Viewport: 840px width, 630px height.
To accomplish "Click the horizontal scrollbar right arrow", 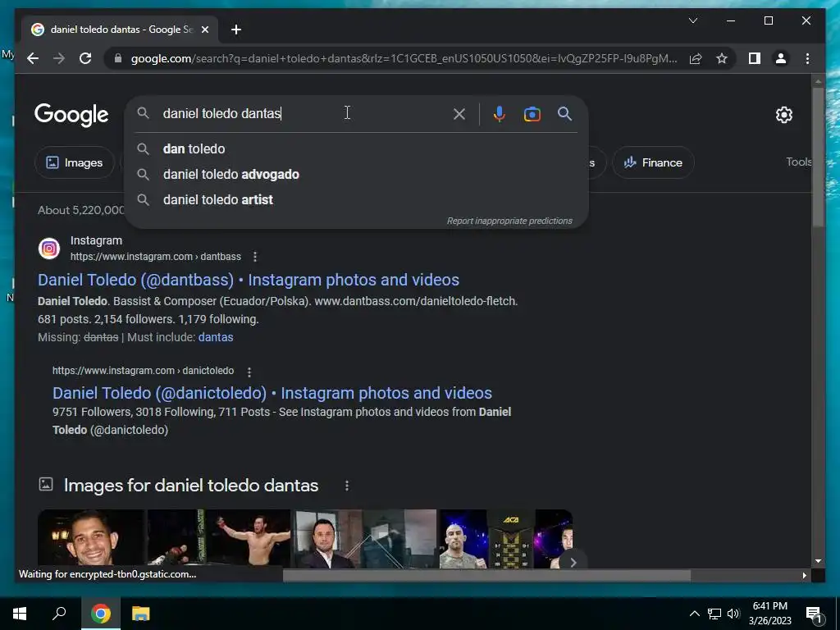I will coord(804,576).
